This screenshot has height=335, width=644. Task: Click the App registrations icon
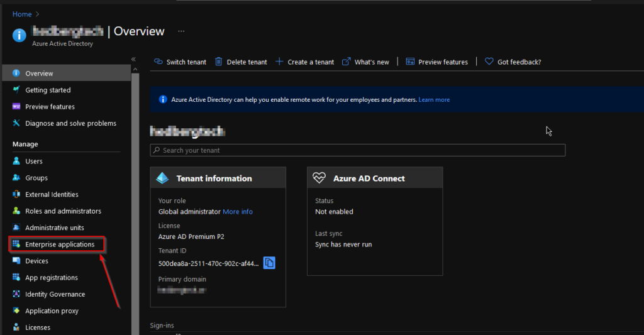click(x=16, y=277)
